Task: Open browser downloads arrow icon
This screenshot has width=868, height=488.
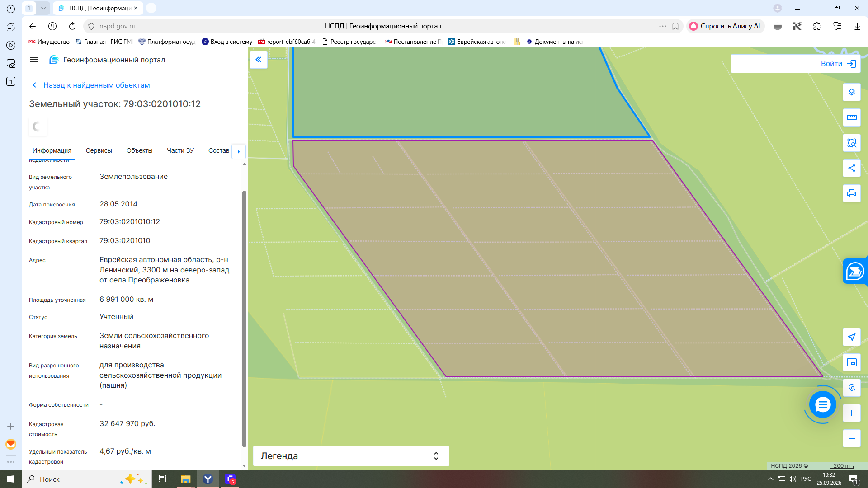Action: tap(857, 26)
